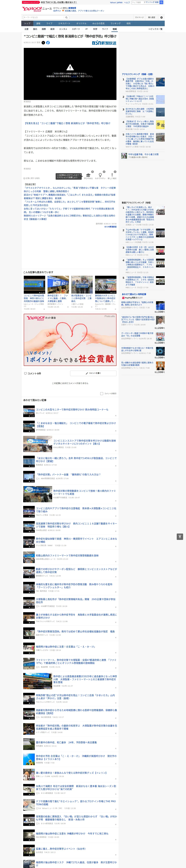Select the 経済 category

(x=52, y=29)
